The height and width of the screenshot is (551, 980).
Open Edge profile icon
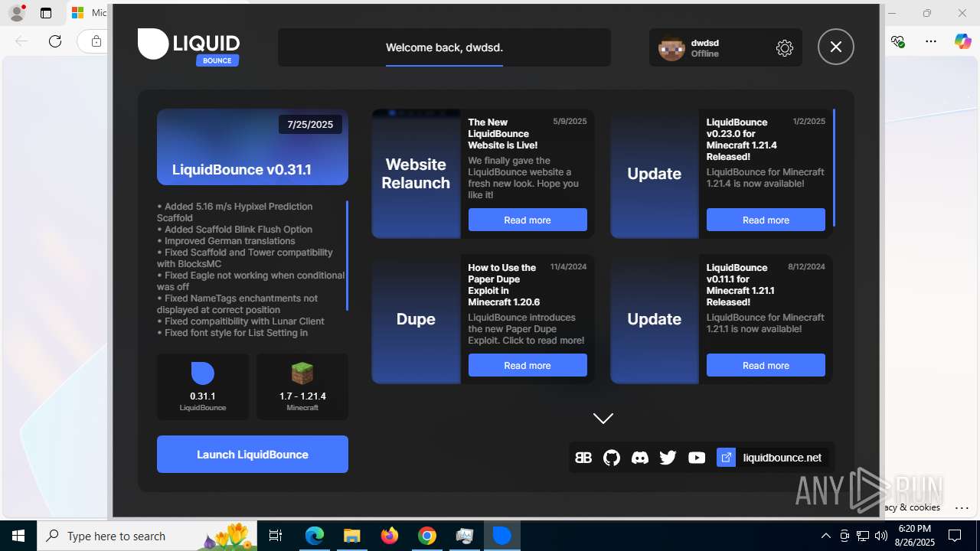point(16,13)
